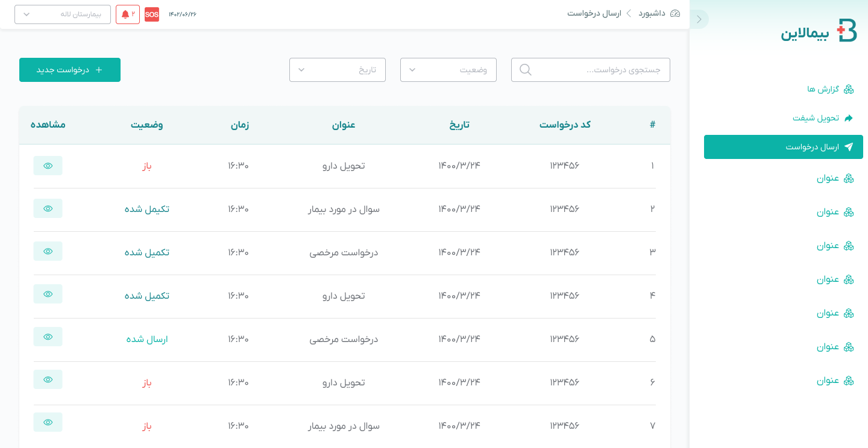The width and height of the screenshot is (868, 448).
Task: Expand the تاریخ filter dropdown
Action: pos(338,70)
